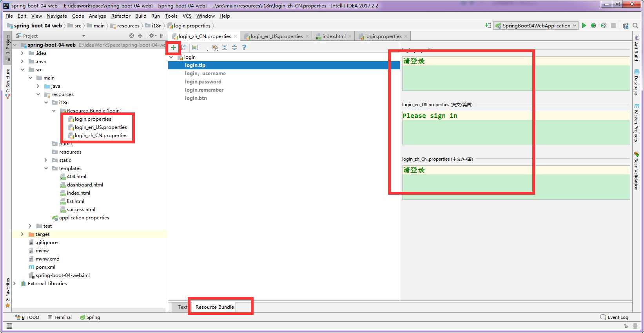Expand External Libraries node

pos(15,284)
